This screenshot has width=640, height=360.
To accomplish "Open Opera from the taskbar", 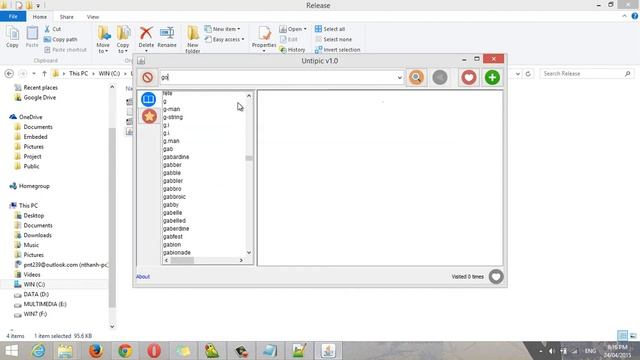I will click(154, 351).
